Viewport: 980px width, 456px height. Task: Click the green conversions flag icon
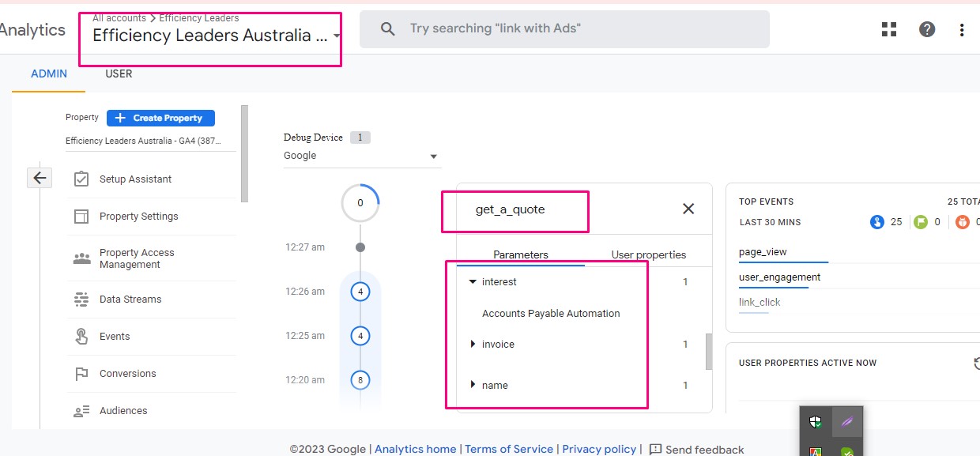pyautogui.click(x=921, y=222)
